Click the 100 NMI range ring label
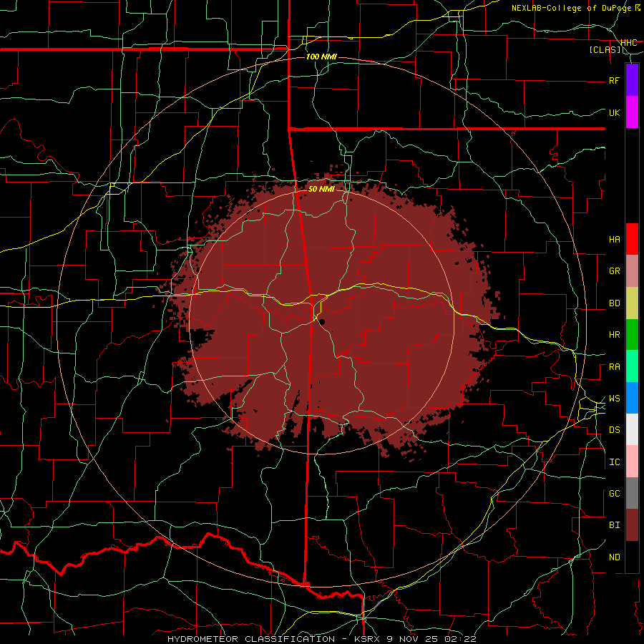 pos(321,57)
